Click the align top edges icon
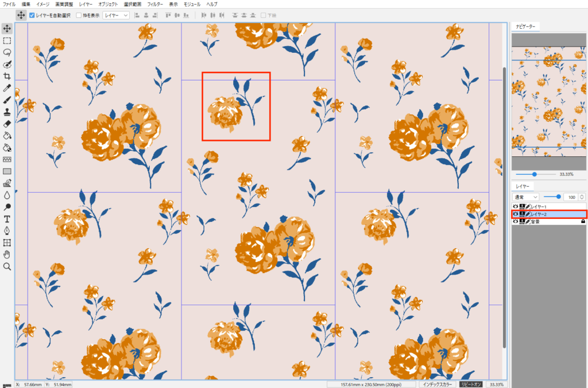This screenshot has width=588, height=388. coord(168,16)
